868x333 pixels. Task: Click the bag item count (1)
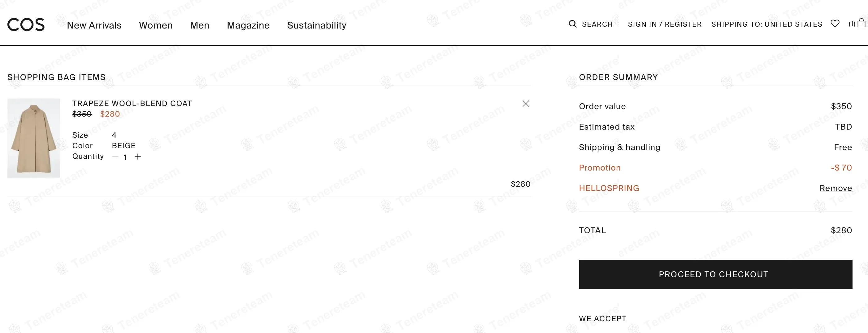[852, 24]
